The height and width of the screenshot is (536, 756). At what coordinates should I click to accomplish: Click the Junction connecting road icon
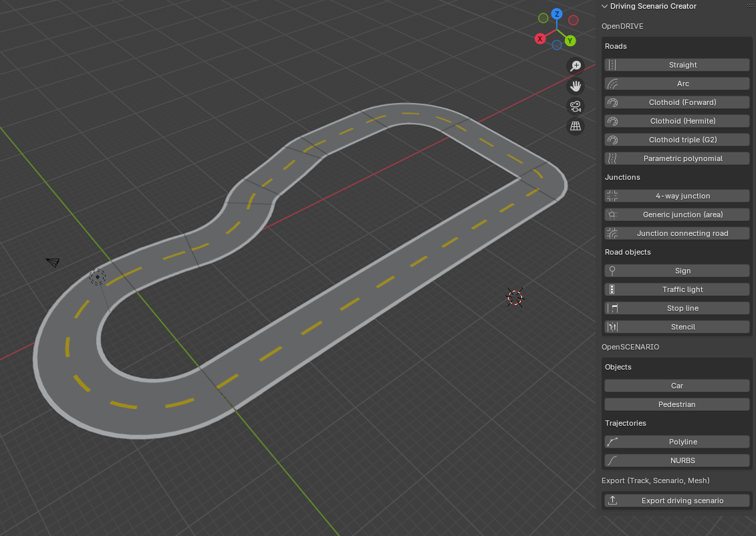point(612,233)
